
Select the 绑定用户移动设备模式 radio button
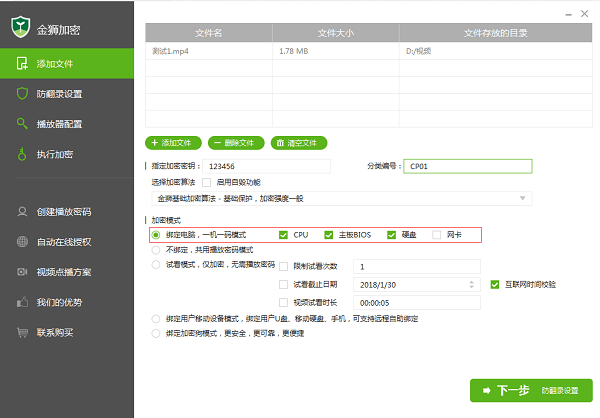(156, 318)
